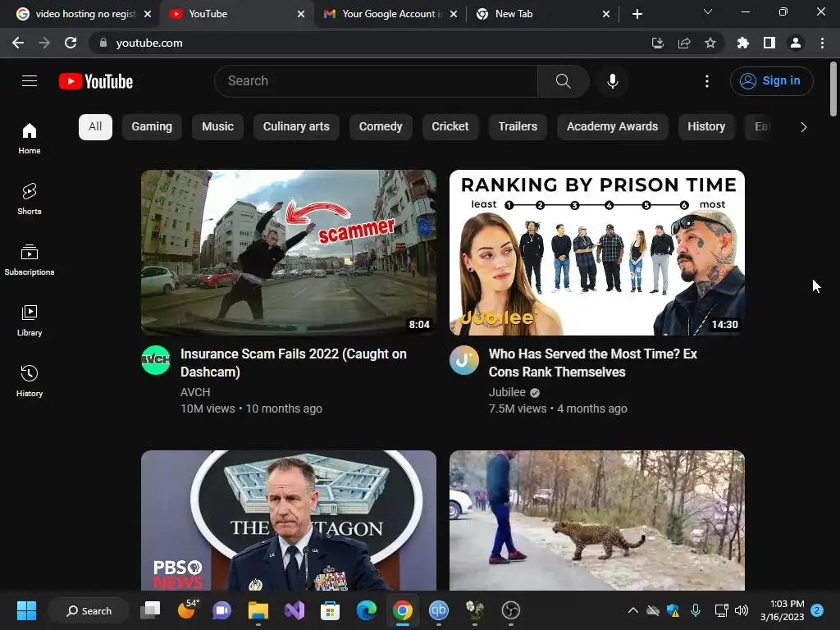This screenshot has height=630, width=840.
Task: Open the taskbar clock and date
Action: point(782,610)
